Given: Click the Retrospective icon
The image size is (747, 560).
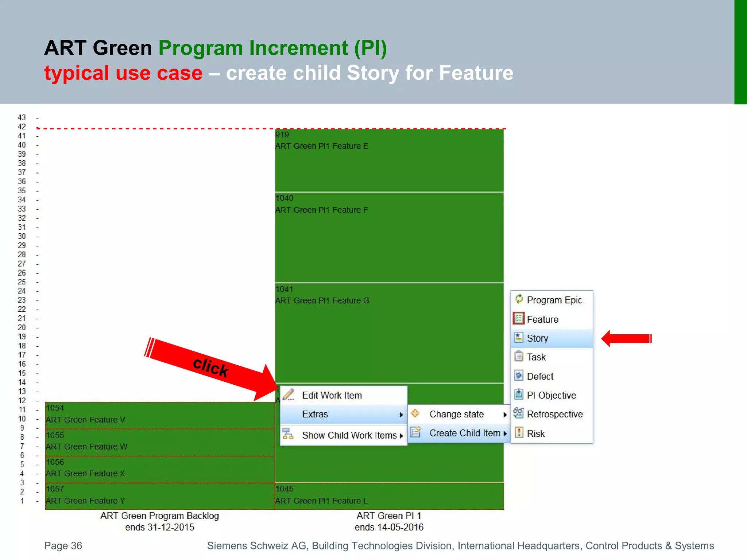Looking at the screenshot, I should 519,413.
